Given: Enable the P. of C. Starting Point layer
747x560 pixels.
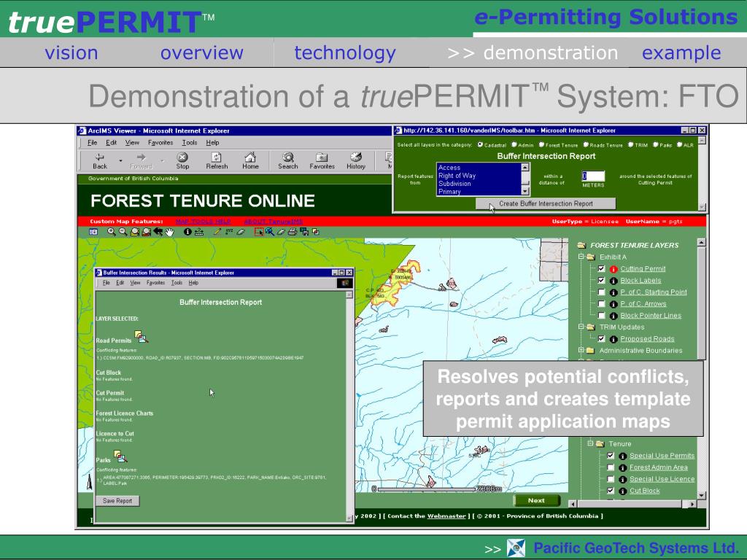Looking at the screenshot, I should 601,292.
